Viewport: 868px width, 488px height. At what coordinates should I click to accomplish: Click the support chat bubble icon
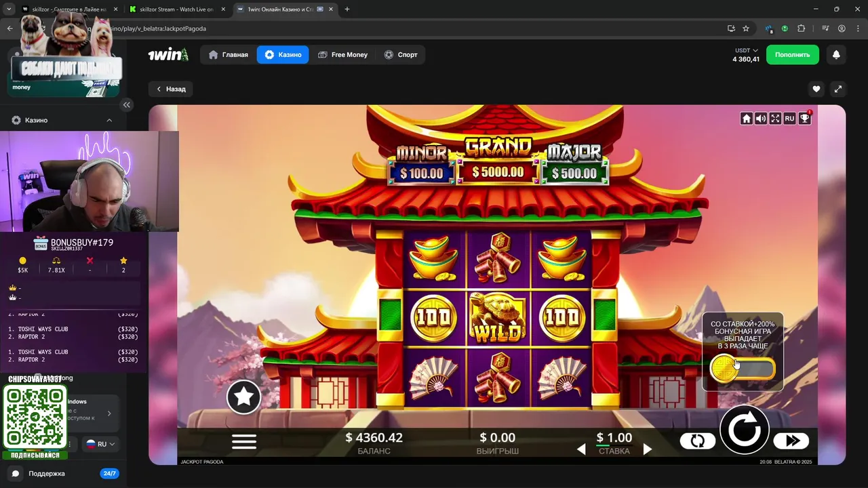tap(16, 474)
